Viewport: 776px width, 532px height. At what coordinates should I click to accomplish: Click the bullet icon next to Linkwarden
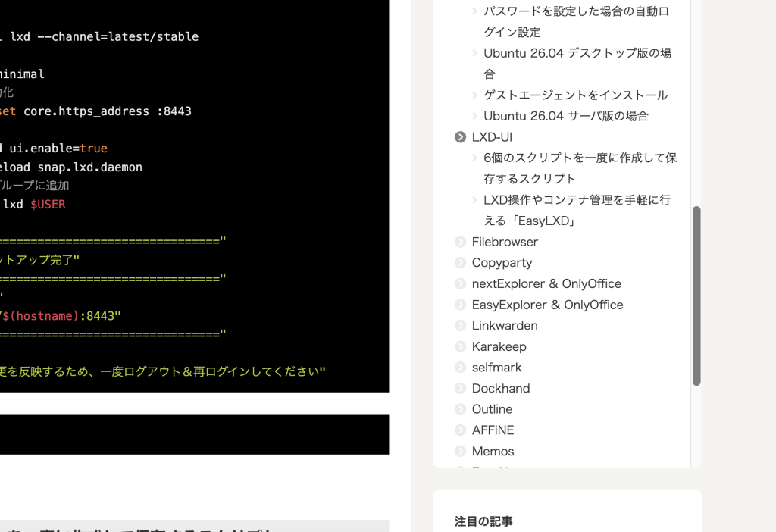tap(460, 326)
